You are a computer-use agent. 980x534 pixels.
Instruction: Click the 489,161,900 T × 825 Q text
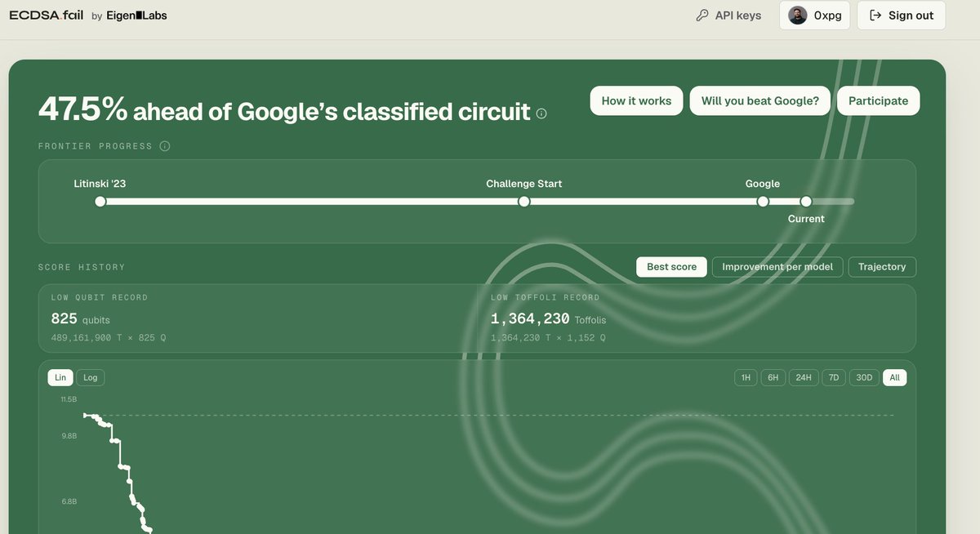click(109, 337)
